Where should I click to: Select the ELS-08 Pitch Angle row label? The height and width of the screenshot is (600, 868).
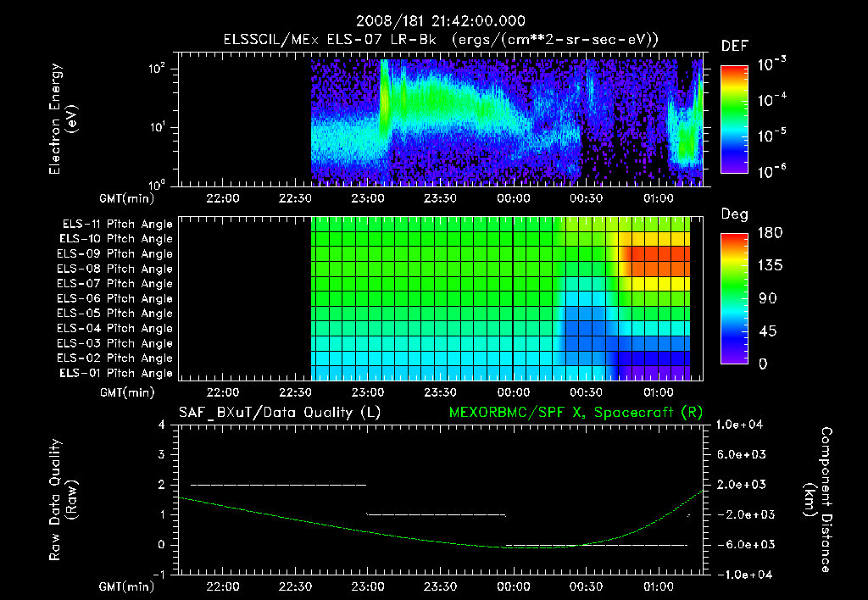(115, 269)
